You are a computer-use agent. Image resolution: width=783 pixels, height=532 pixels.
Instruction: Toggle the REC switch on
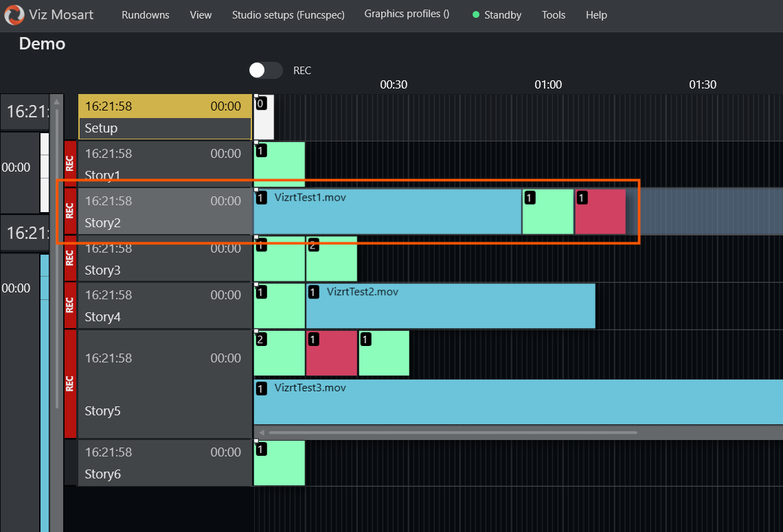click(x=266, y=70)
